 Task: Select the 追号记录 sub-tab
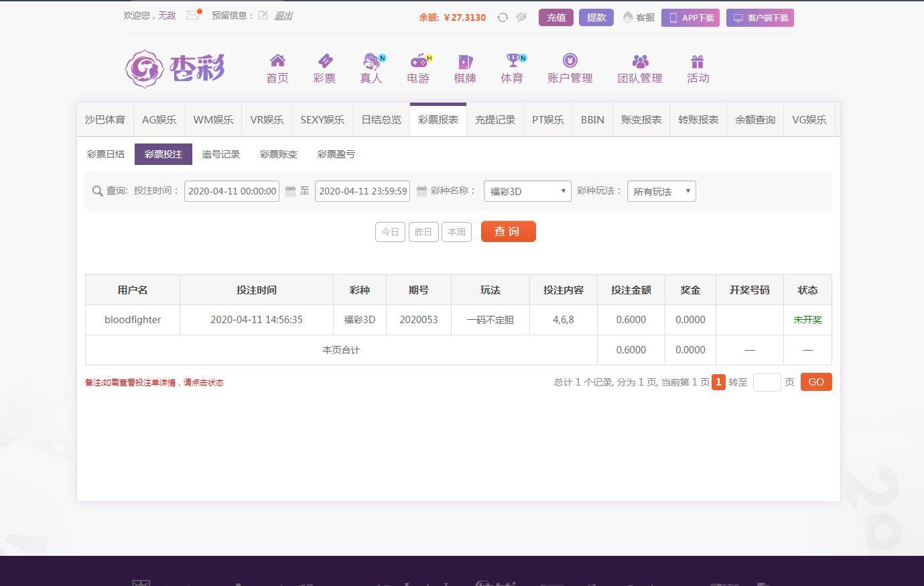pyautogui.click(x=220, y=154)
